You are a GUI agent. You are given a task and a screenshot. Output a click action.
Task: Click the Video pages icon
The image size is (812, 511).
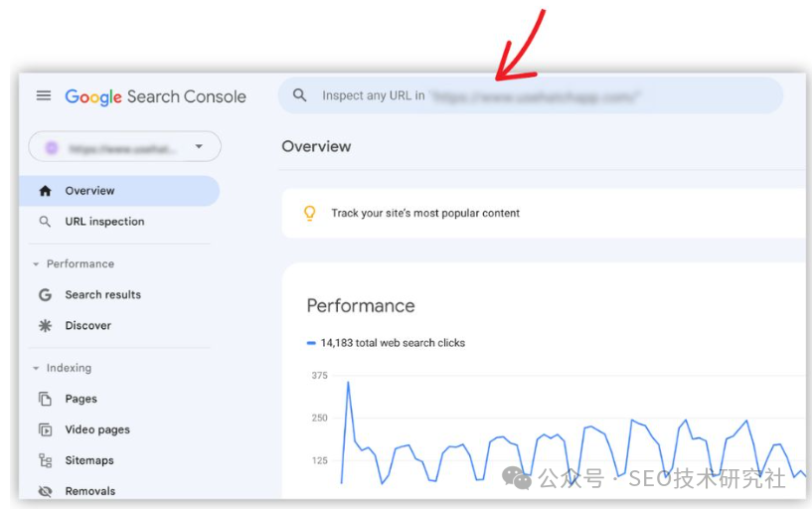tap(45, 429)
